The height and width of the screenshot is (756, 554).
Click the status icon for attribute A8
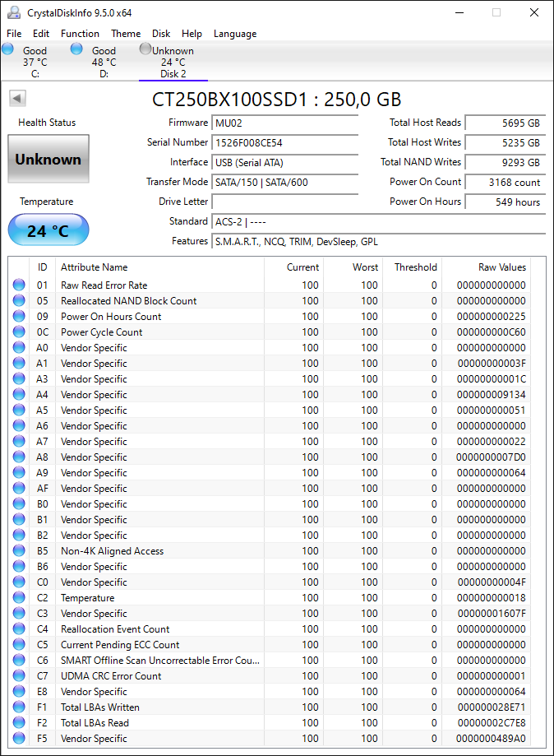tap(19, 457)
